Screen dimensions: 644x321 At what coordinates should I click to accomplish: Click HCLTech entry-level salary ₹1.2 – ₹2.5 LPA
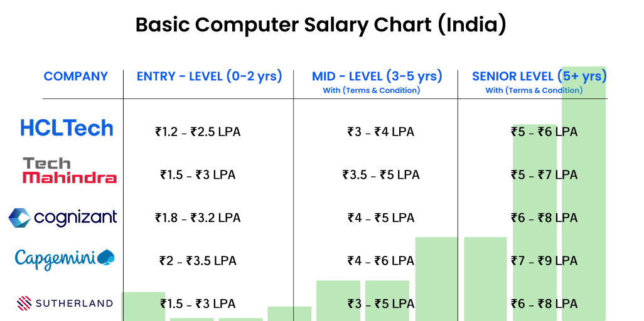click(198, 132)
